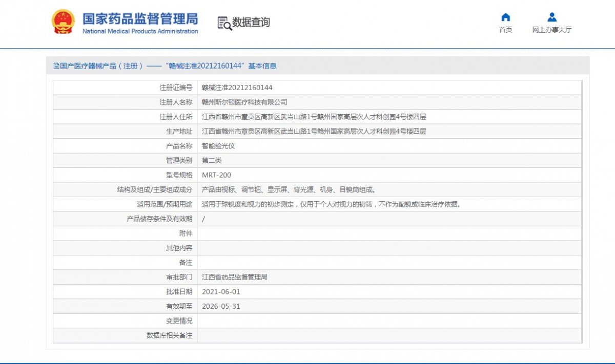Select approval date 2021-06-01
Screen dimensions: 615x364
(221, 292)
